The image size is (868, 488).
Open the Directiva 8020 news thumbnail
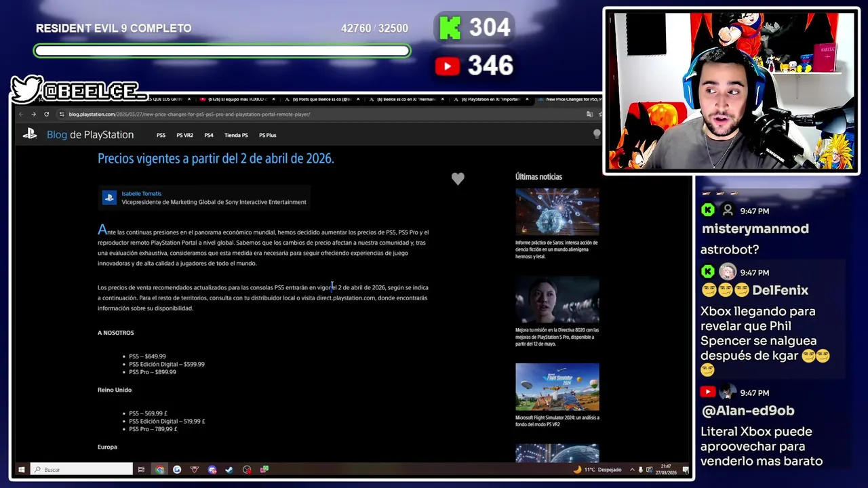click(x=557, y=300)
